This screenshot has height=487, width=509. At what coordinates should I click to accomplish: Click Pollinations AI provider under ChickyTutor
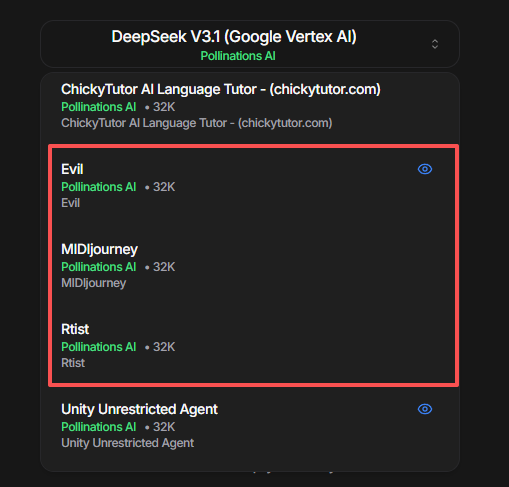pyautogui.click(x=99, y=107)
